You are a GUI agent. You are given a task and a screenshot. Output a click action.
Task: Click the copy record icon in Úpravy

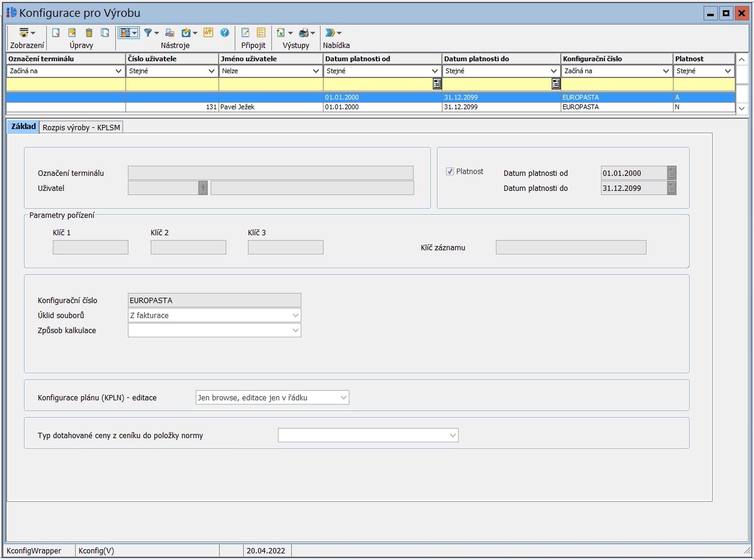pos(105,33)
